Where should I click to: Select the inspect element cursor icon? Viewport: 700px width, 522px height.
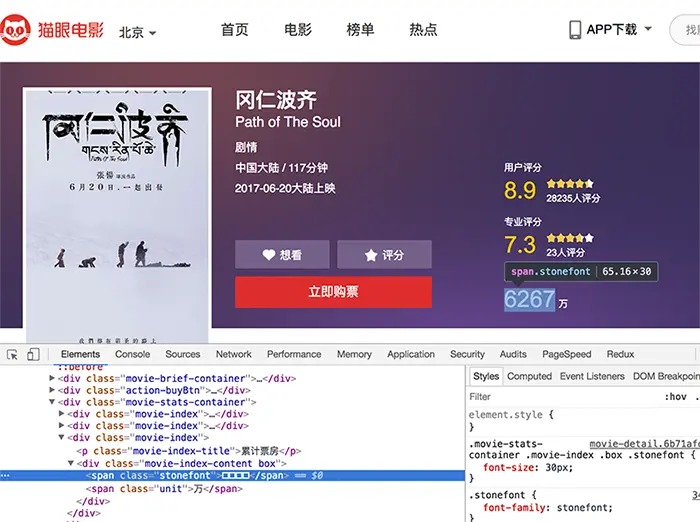(x=12, y=355)
